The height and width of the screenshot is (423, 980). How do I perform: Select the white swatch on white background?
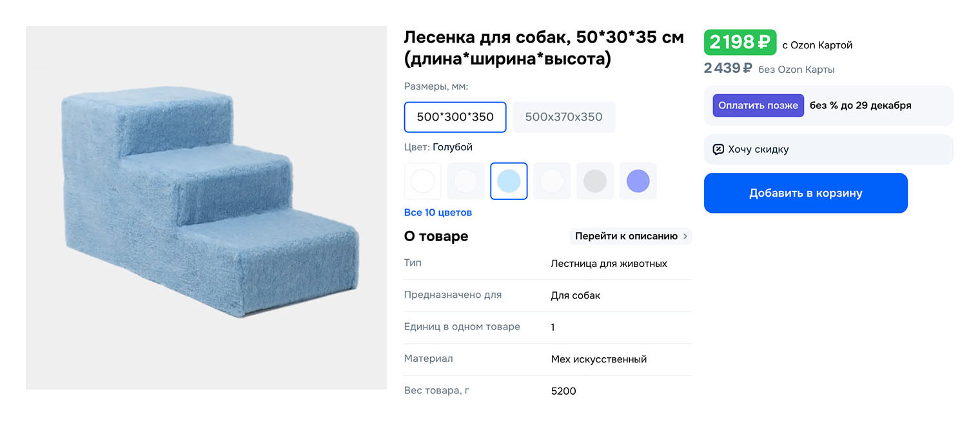(x=423, y=181)
